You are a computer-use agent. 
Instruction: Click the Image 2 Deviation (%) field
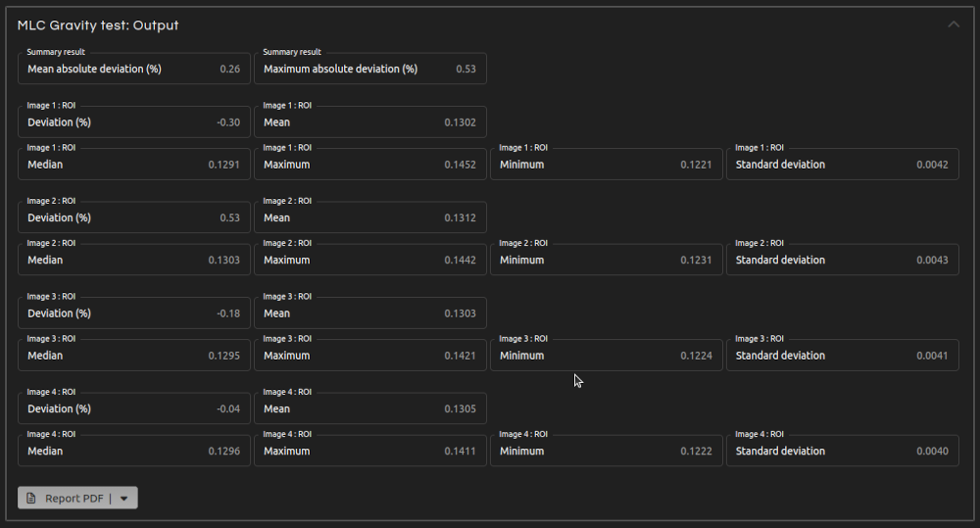pyautogui.click(x=133, y=218)
